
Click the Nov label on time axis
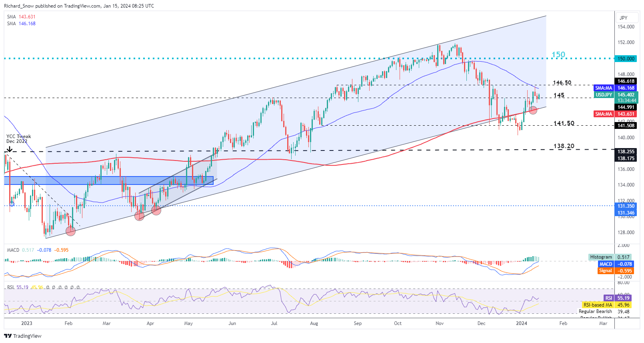pyautogui.click(x=440, y=323)
